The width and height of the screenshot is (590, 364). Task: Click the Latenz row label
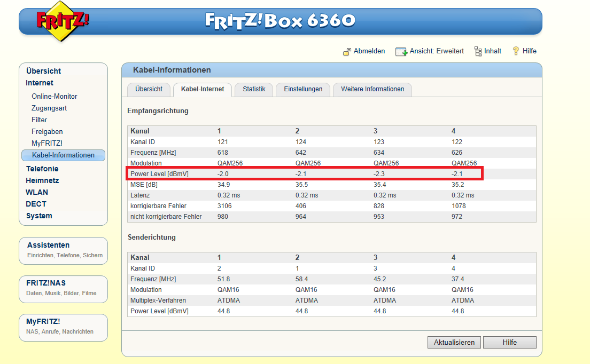click(140, 195)
